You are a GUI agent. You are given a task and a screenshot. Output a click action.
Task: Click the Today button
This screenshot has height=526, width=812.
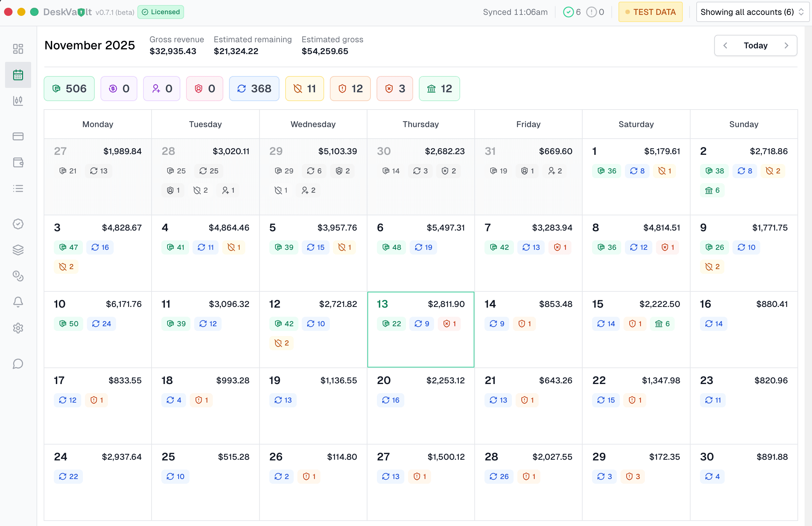click(x=756, y=45)
